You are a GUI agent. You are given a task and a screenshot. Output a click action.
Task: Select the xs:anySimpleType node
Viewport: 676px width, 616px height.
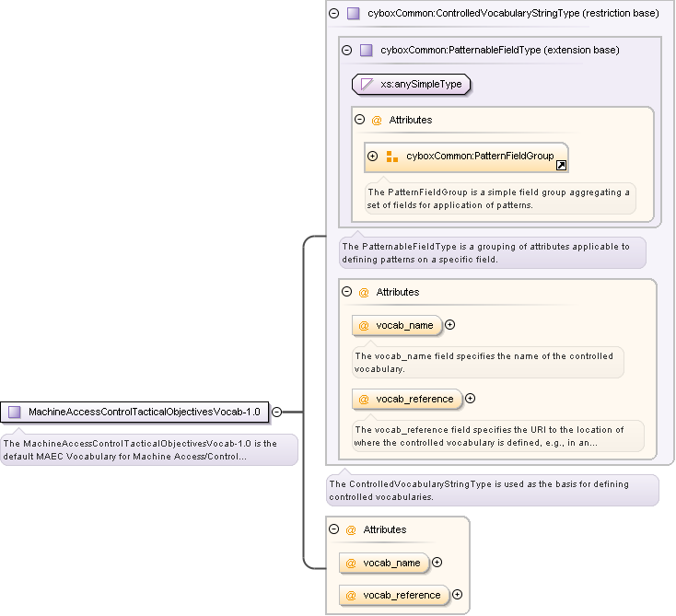pyautogui.click(x=411, y=84)
